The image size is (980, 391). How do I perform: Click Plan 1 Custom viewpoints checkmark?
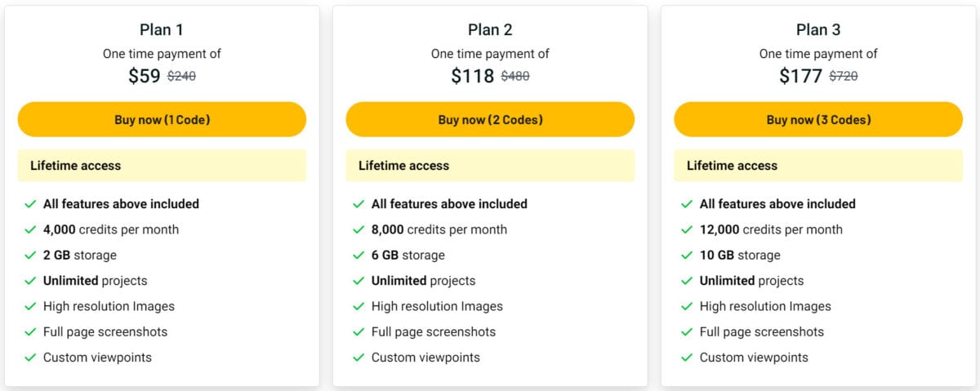point(30,358)
